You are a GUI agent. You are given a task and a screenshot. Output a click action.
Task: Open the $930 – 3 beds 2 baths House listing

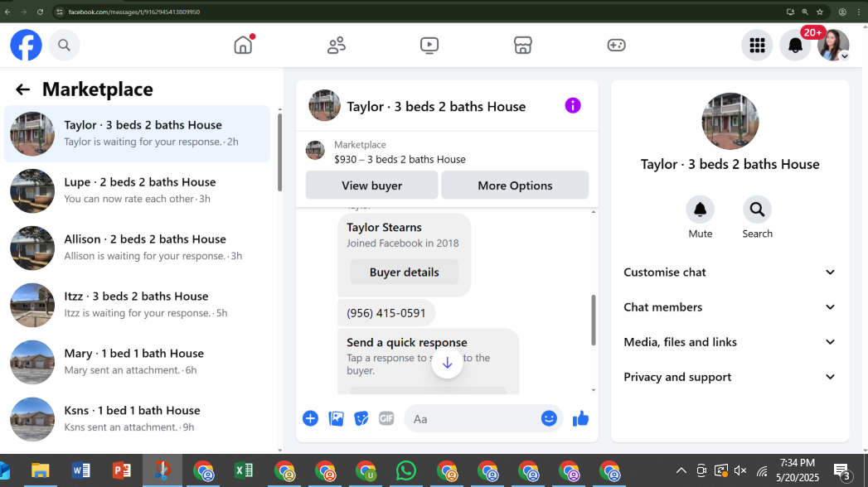pyautogui.click(x=400, y=159)
